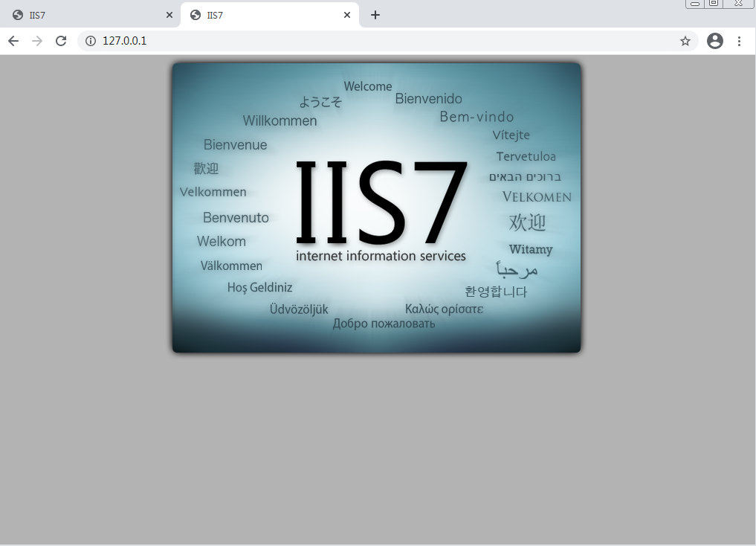This screenshot has width=756, height=546.
Task: Close the active second IIS7 tab
Action: coord(347,15)
